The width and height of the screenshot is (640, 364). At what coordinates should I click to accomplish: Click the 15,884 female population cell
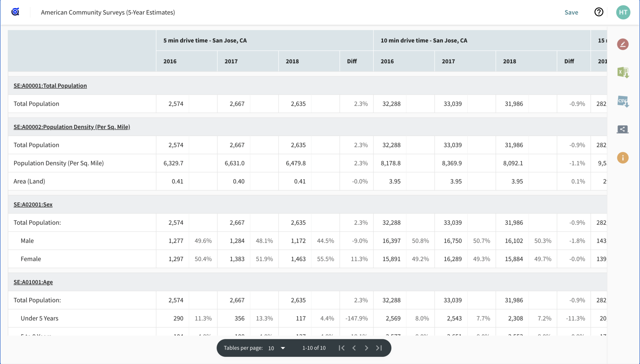(x=514, y=259)
